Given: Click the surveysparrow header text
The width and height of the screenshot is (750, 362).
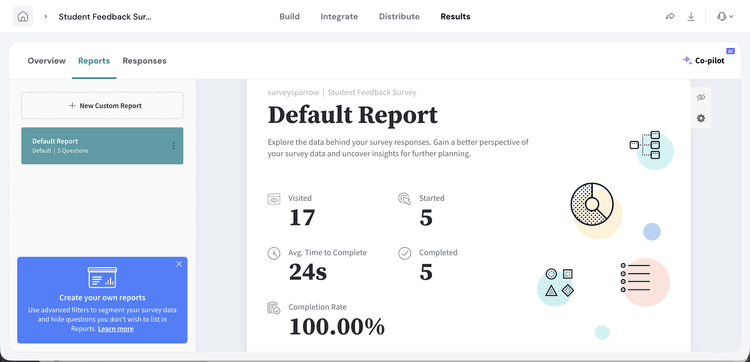Looking at the screenshot, I should pos(293,93).
